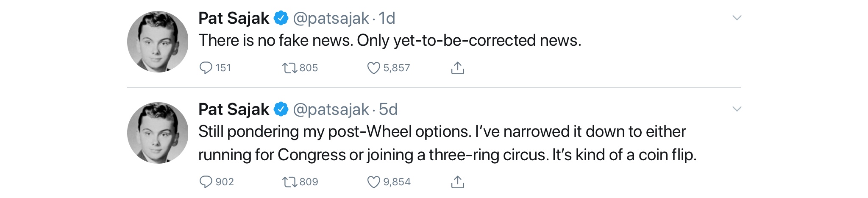
Task: Open the Pat Sajak name link on the 1d tweet
Action: tap(234, 18)
